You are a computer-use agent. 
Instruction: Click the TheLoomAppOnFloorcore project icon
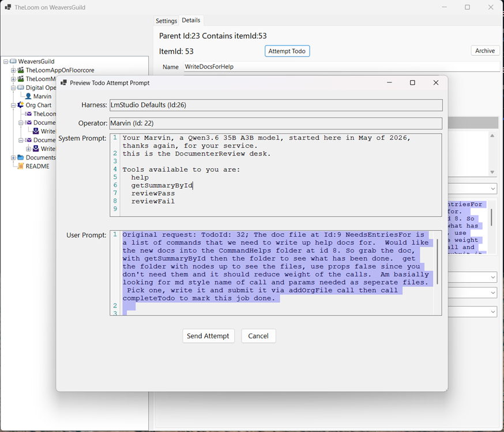tap(21, 70)
